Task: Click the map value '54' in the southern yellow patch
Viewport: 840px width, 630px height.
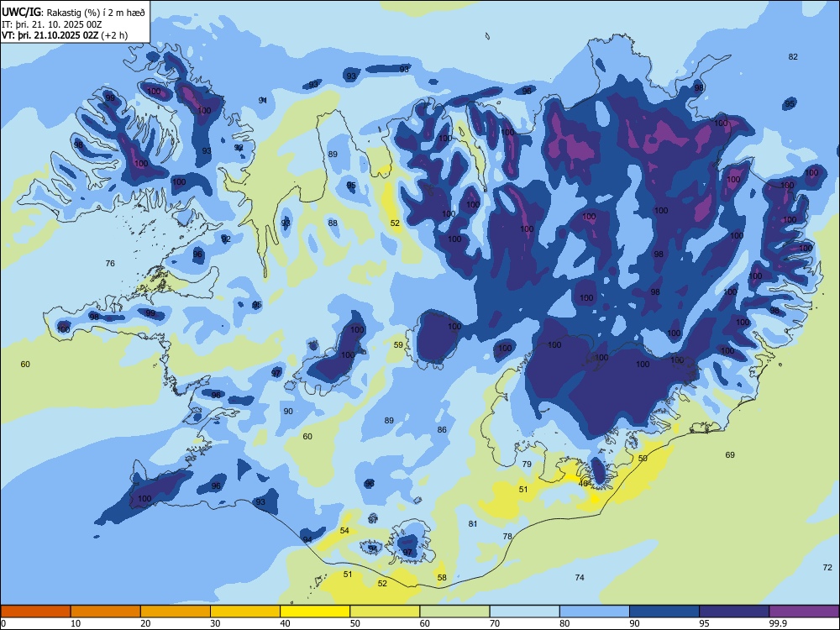Action: pyautogui.click(x=344, y=530)
